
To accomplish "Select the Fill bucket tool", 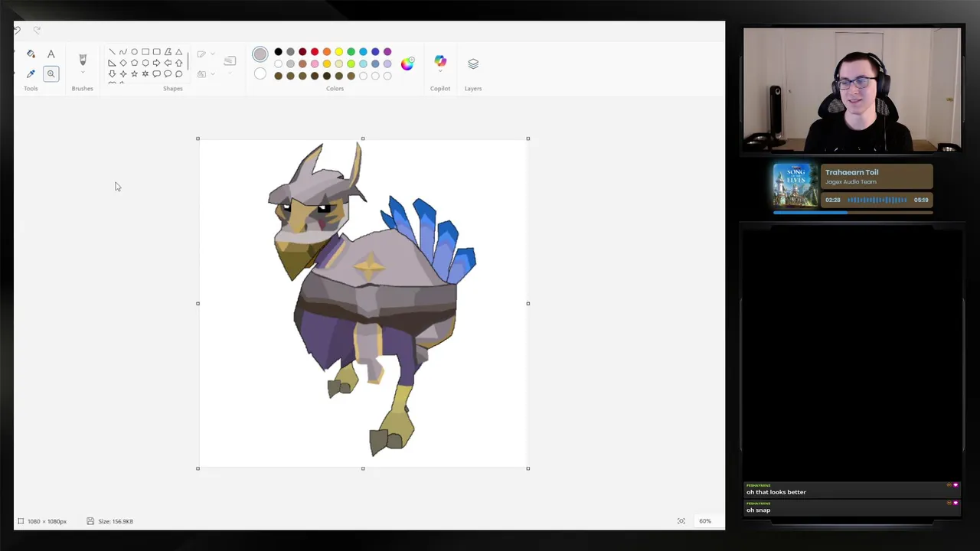I will 31,54.
